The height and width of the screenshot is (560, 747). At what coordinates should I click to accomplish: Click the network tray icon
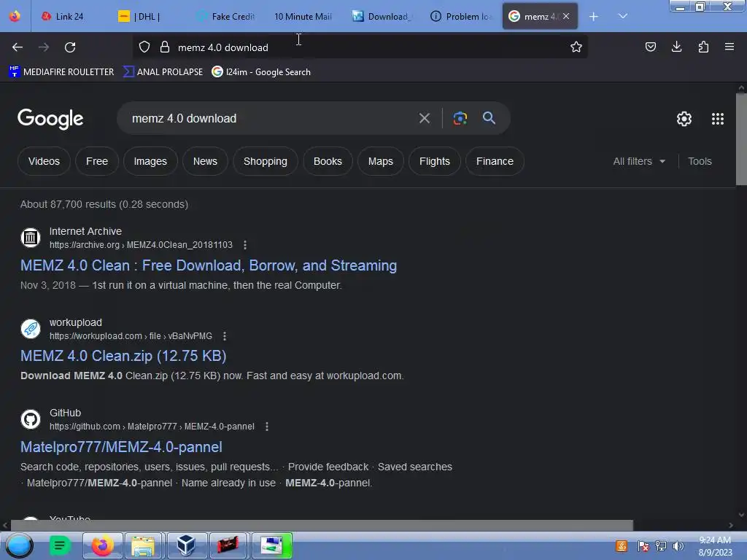[x=660, y=545]
